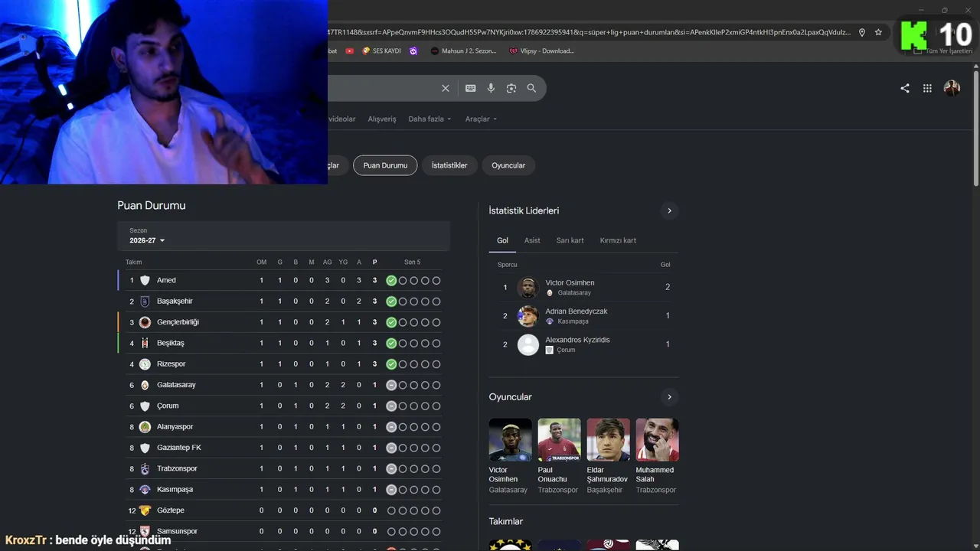
Task: Click the page's vertical scrollbar
Action: click(975, 129)
